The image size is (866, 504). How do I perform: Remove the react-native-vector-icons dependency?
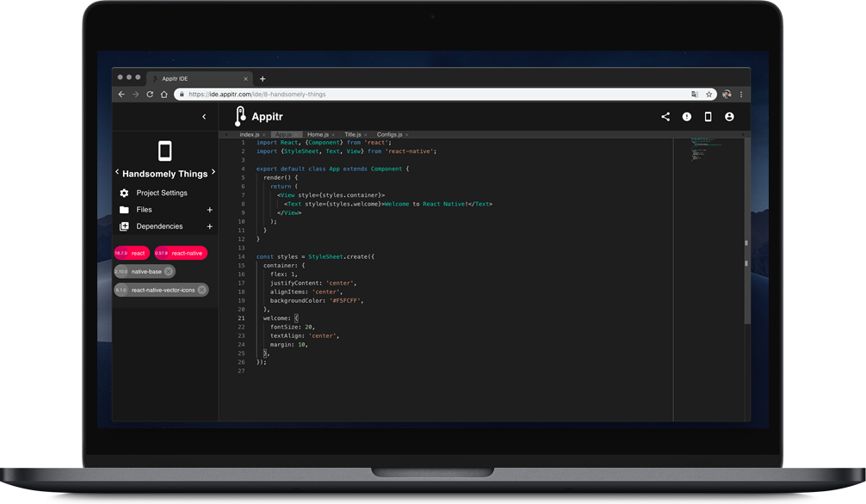click(201, 290)
